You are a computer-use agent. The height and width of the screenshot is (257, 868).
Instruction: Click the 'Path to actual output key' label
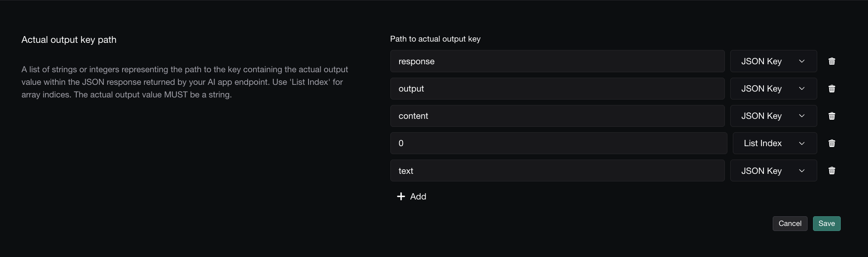[x=435, y=39]
